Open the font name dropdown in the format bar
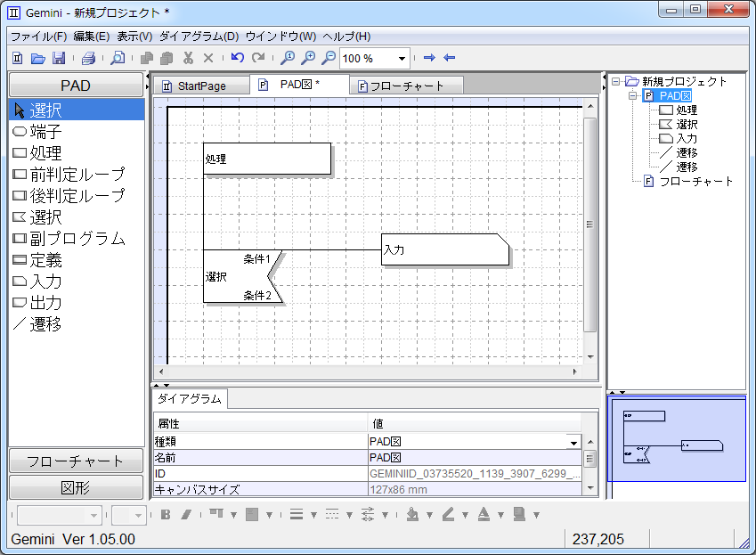756x555 pixels. (94, 516)
